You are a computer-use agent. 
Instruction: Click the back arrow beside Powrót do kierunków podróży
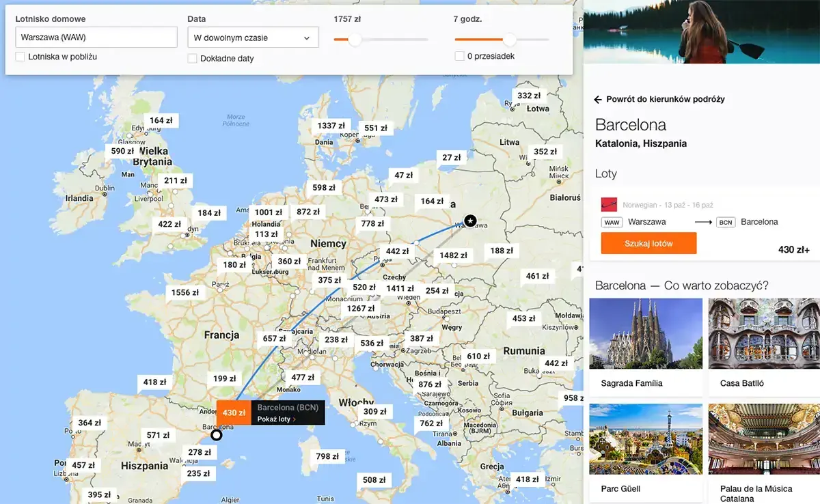click(598, 100)
